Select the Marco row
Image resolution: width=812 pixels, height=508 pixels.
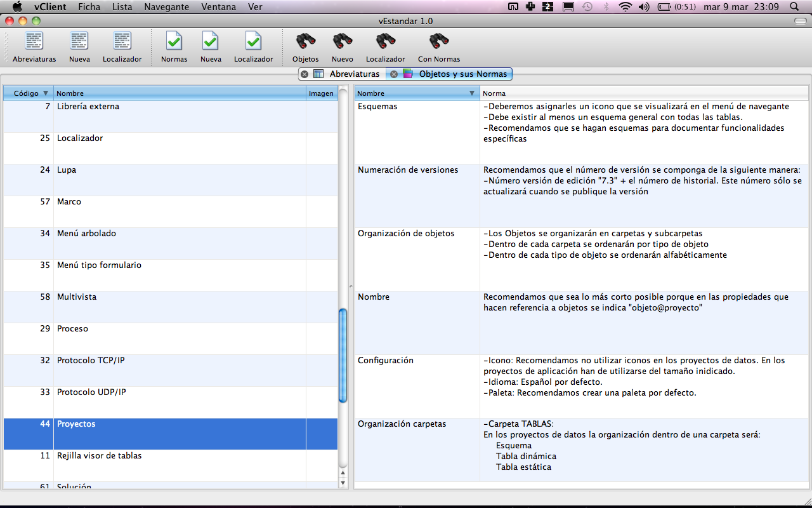(x=171, y=211)
